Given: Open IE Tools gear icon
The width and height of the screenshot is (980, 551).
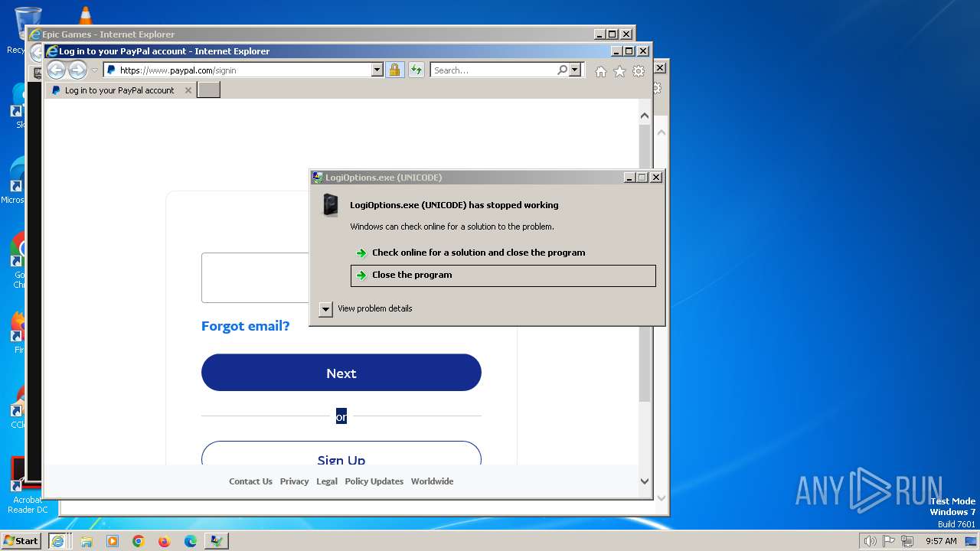Looking at the screenshot, I should point(639,71).
